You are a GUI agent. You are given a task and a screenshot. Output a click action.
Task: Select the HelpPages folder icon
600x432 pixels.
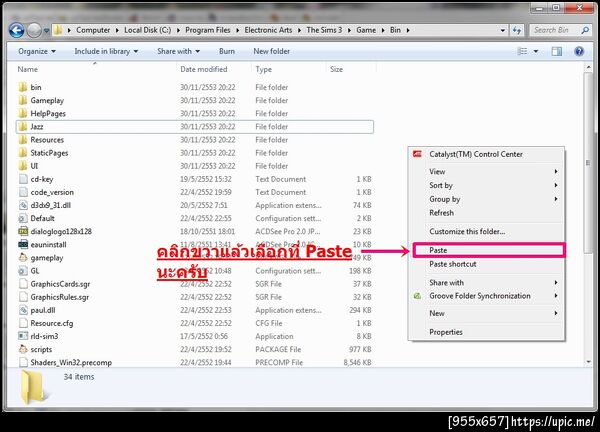pos(23,113)
